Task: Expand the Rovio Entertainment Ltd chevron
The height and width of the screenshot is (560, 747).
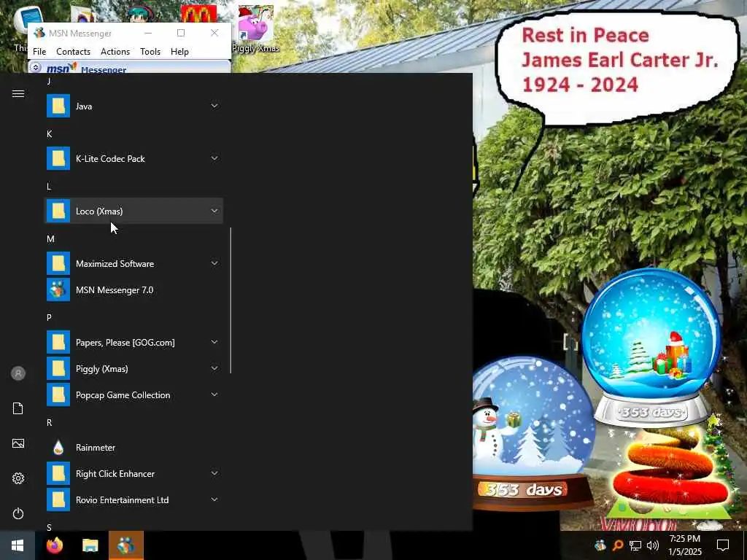Action: [x=214, y=499]
